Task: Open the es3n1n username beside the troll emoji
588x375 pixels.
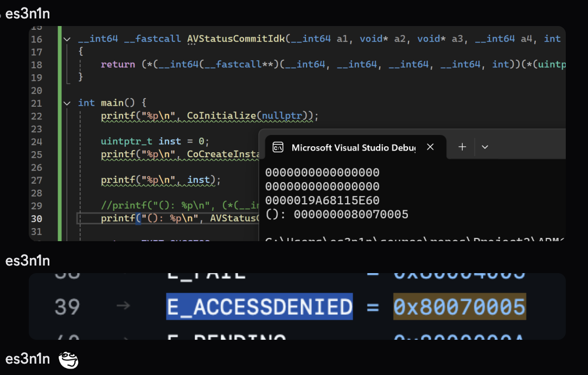Action: 27,359
